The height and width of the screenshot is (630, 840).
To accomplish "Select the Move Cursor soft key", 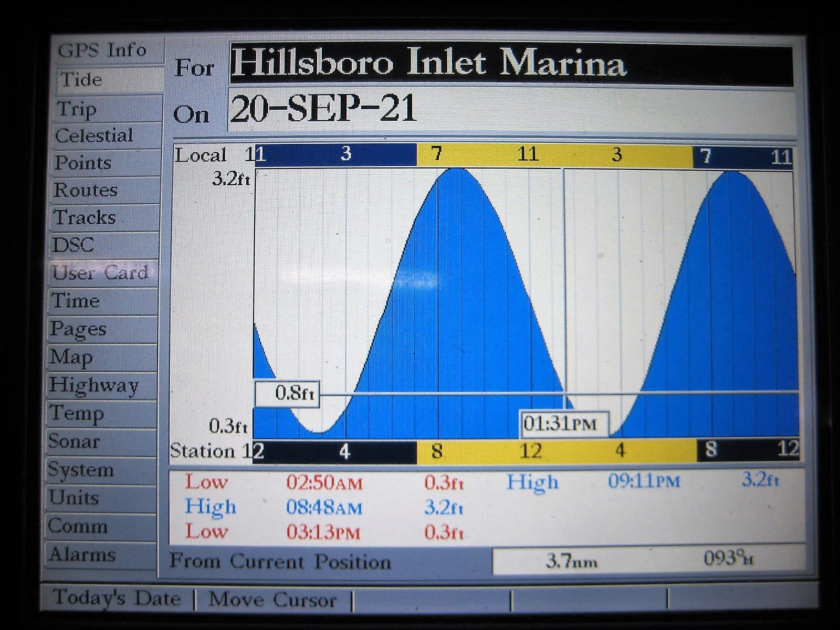I will point(273,600).
